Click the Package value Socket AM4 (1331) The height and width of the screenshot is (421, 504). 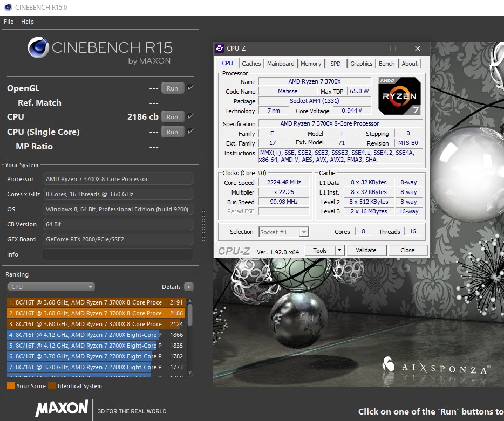coord(315,101)
